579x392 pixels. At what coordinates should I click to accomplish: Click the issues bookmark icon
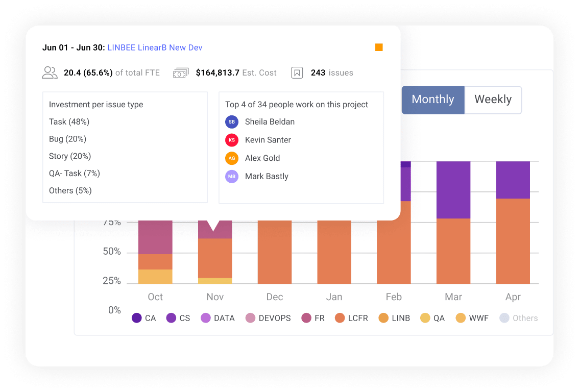click(297, 73)
